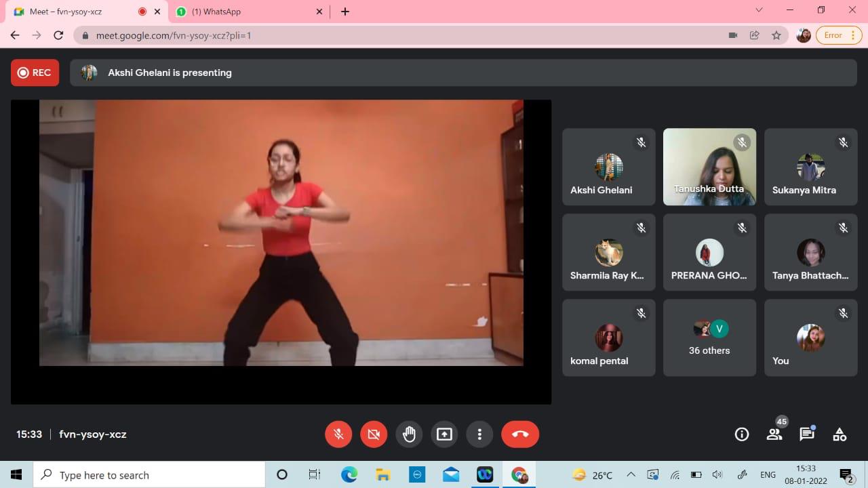Click the Present now screen icon
The image size is (868, 488).
(444, 434)
